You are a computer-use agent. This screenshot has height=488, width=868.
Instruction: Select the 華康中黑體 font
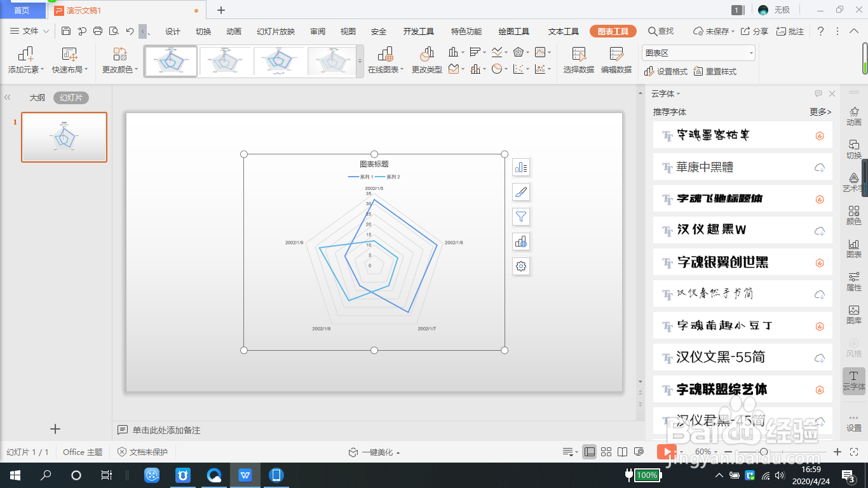(742, 167)
